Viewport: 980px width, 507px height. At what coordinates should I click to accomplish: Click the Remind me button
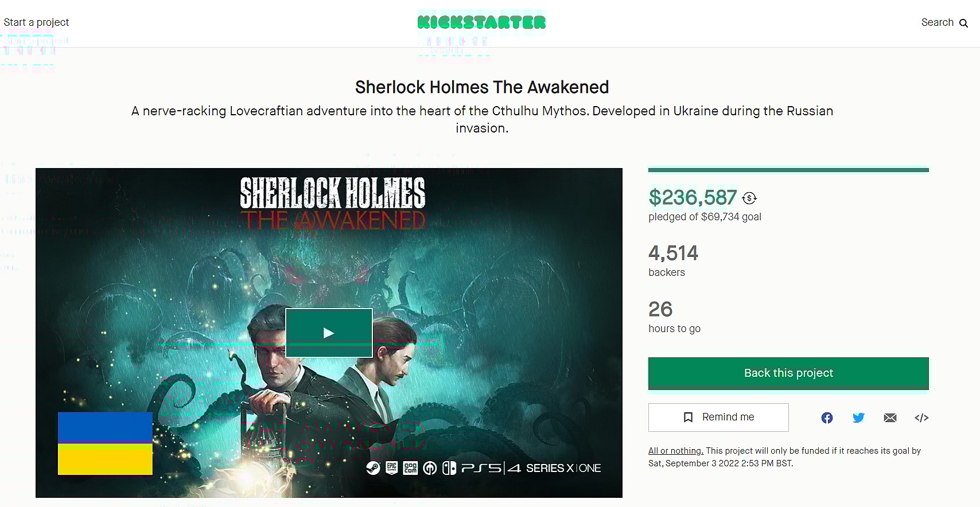click(x=718, y=417)
